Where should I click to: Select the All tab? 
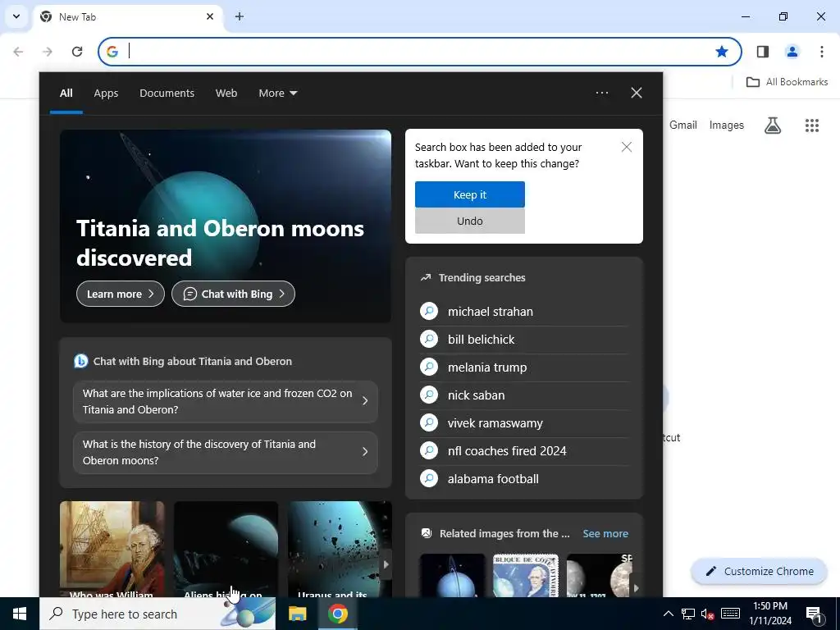click(x=66, y=94)
